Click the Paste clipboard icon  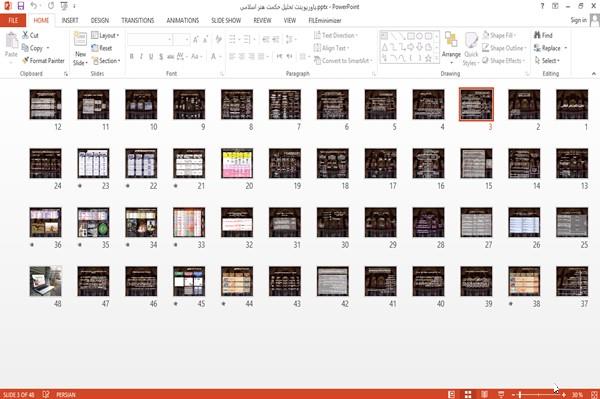coord(11,41)
